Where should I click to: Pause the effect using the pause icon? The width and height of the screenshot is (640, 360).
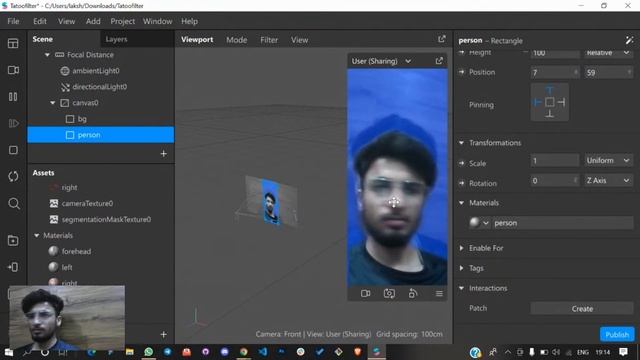[x=13, y=97]
